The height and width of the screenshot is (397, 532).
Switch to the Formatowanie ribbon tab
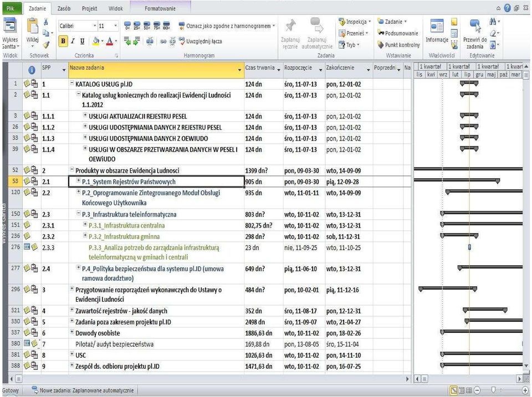tap(160, 8)
